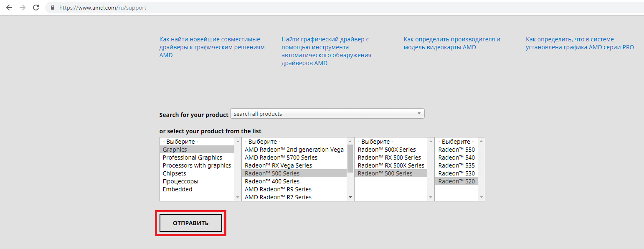Screen dimensions: 644x249
Task: Select 'Graphics' in the category list
Action: click(x=197, y=150)
